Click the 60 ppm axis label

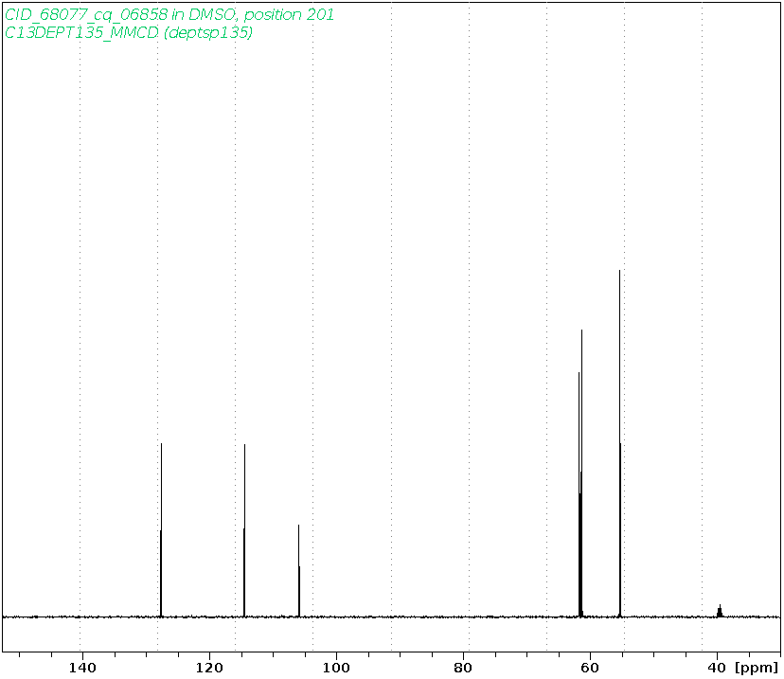coord(591,668)
